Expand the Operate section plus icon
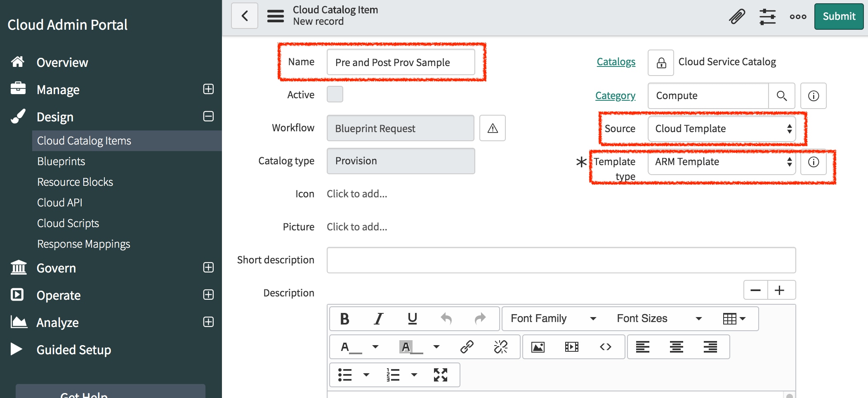This screenshot has height=398, width=868. [x=208, y=295]
